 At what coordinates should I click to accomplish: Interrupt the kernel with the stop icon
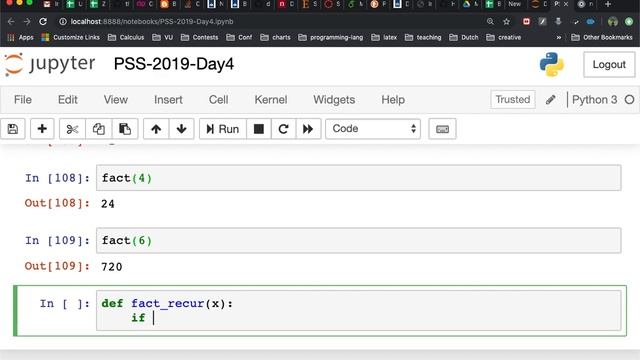[259, 129]
